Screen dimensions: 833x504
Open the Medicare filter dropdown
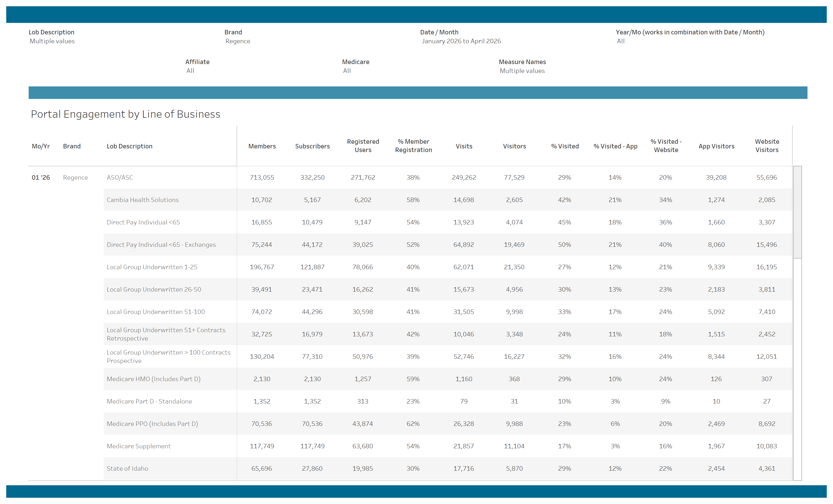coord(347,71)
